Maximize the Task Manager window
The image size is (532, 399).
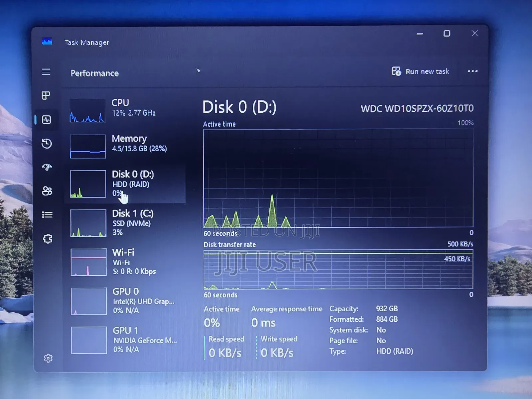click(447, 34)
